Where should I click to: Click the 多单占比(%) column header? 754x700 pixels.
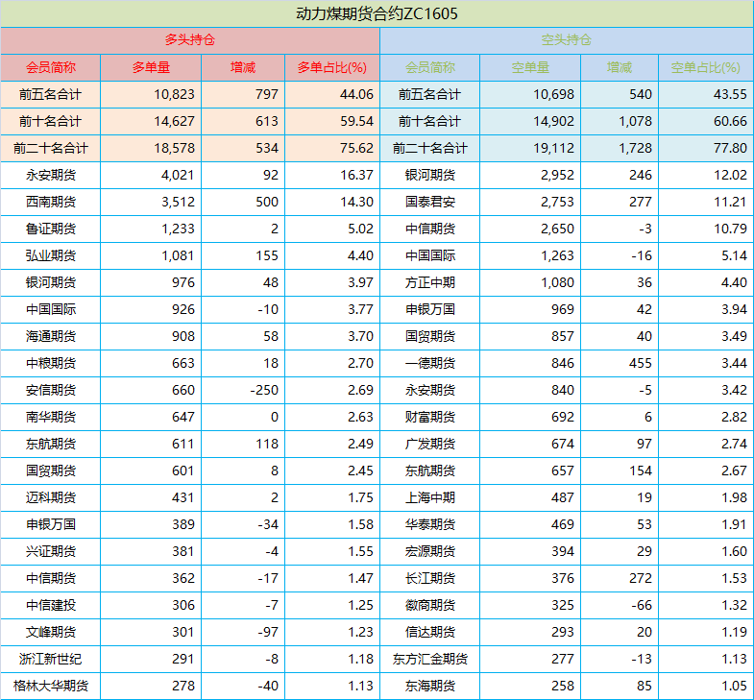click(331, 67)
